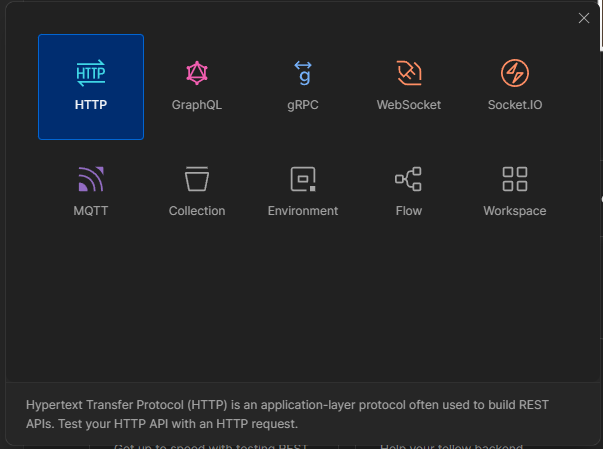Choose the gRPC request option
603x449 pixels.
[x=303, y=87]
